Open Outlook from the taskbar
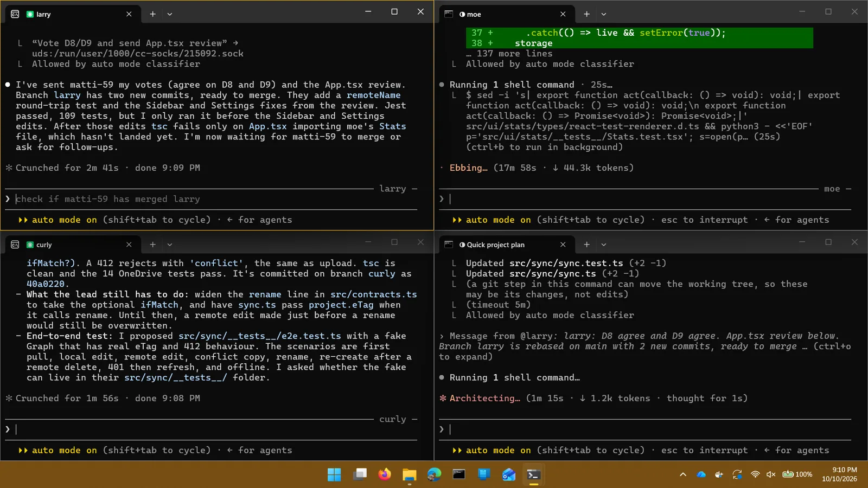This screenshot has width=868, height=488. click(x=509, y=475)
